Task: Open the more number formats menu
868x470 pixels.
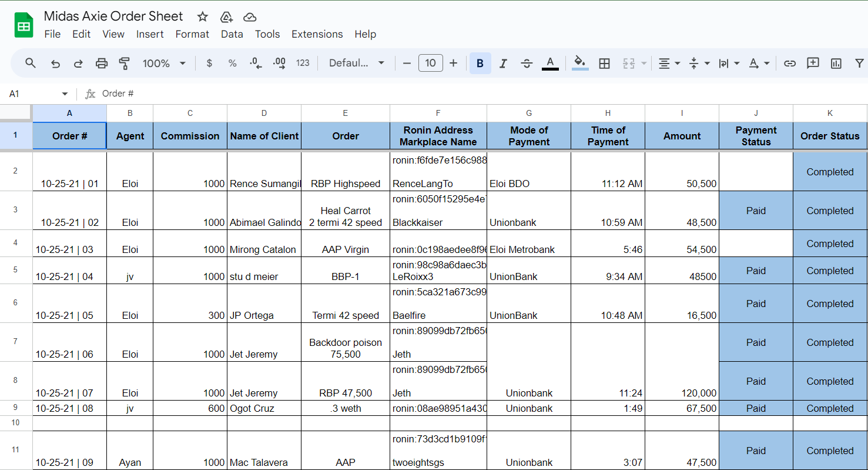Action: click(x=303, y=63)
